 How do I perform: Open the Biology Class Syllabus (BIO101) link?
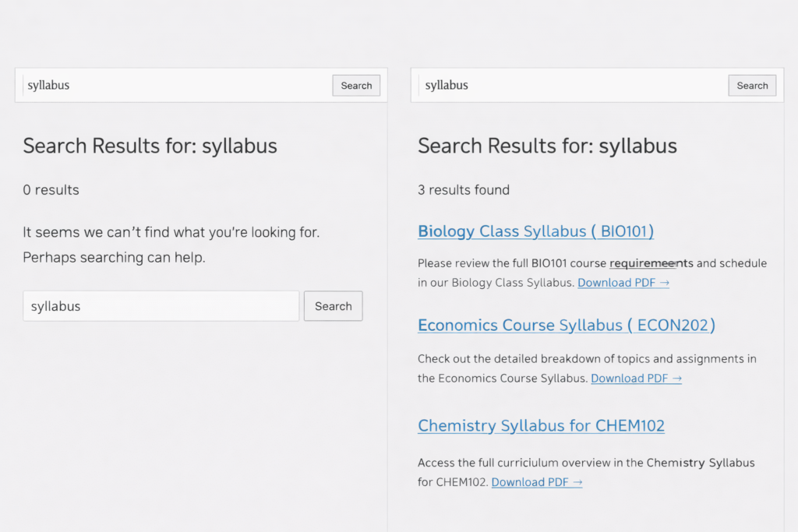pyautogui.click(x=535, y=231)
